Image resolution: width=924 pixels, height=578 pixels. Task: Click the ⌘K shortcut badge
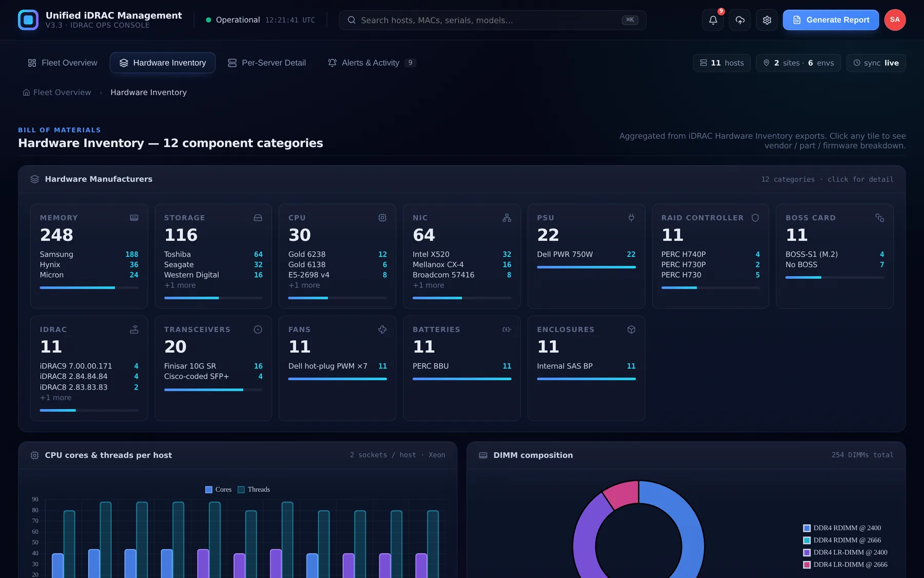(x=630, y=20)
